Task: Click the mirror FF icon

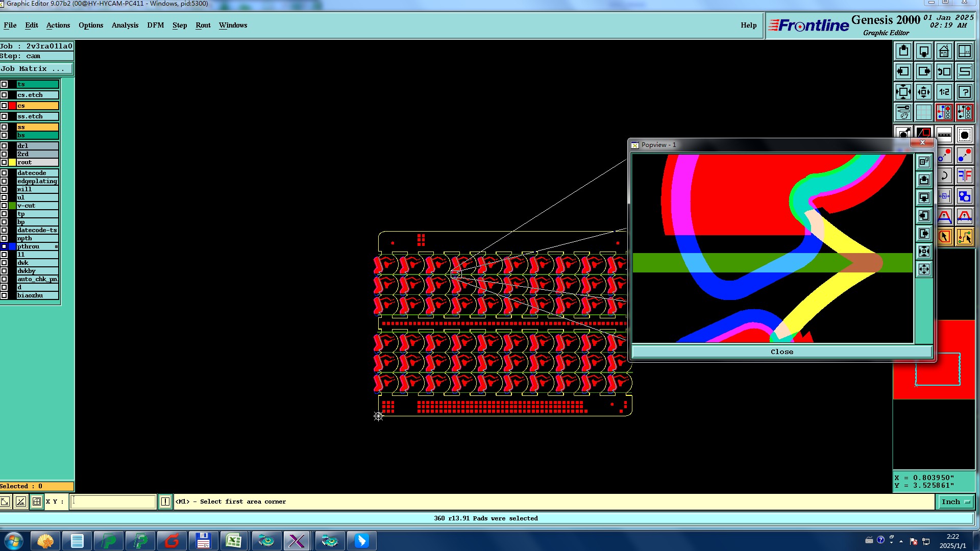Action: click(965, 176)
